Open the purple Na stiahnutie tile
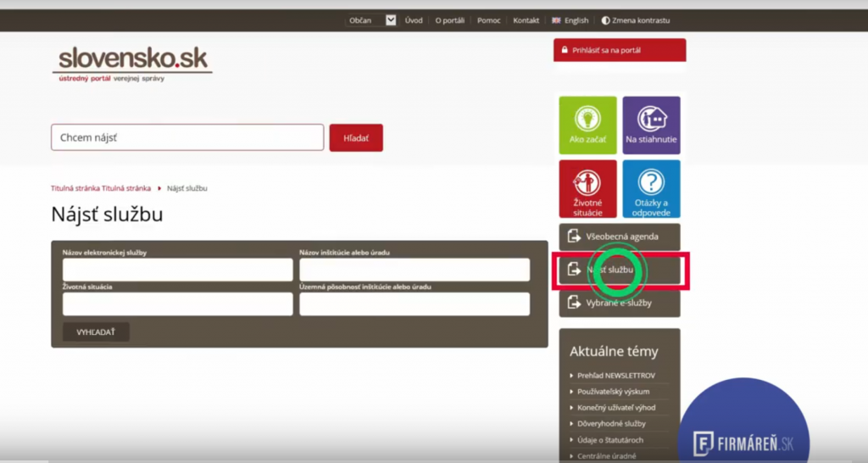This screenshot has width=868, height=463. click(652, 126)
